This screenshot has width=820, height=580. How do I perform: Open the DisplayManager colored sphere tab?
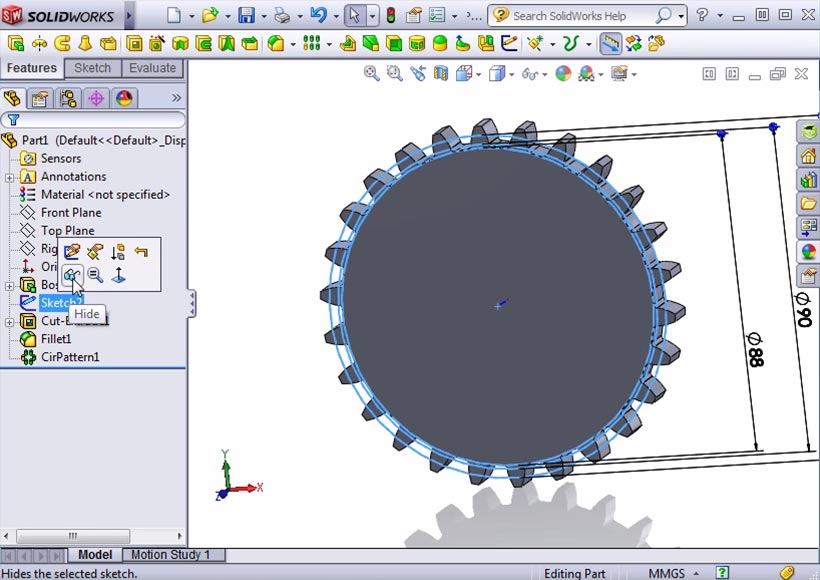pos(124,98)
